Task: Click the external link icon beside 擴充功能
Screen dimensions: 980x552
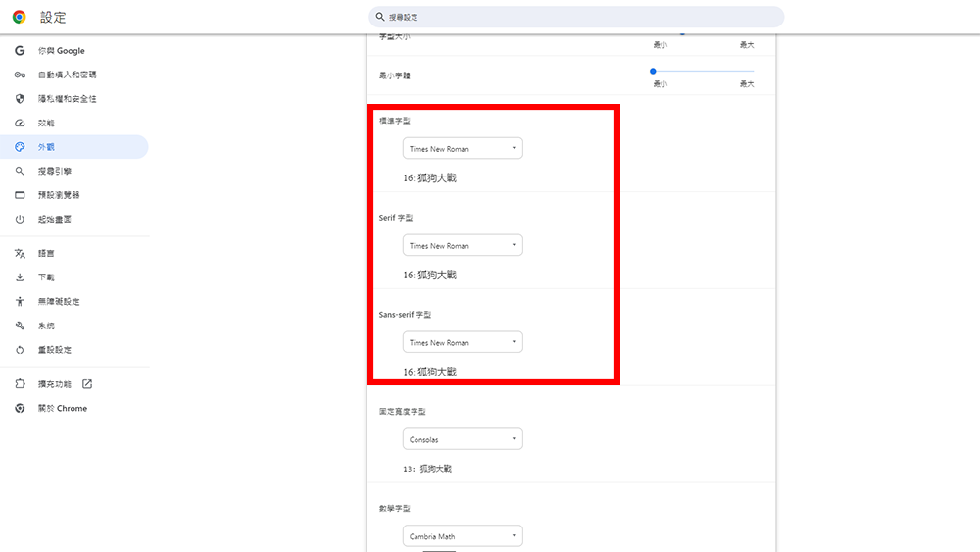Action: tap(87, 384)
